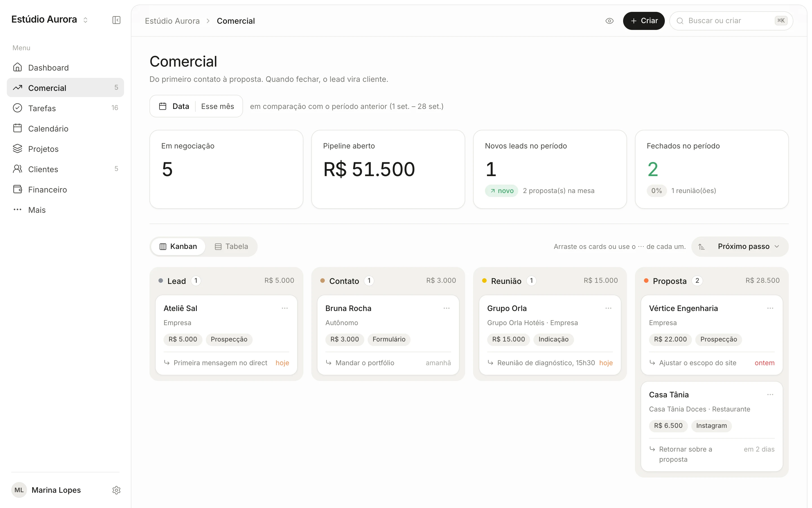The image size is (812, 508).
Task: Click the Calendário calendar icon in sidebar
Action: [x=17, y=128]
